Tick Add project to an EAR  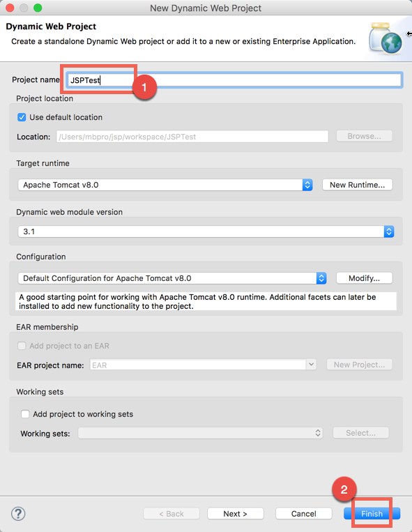22,346
